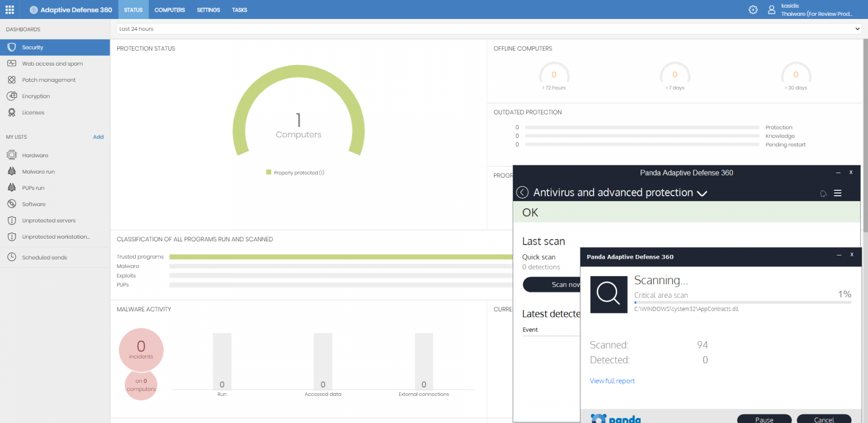Screen dimensions: 868x423
Task: Click Add next to My Lists
Action: point(98,137)
